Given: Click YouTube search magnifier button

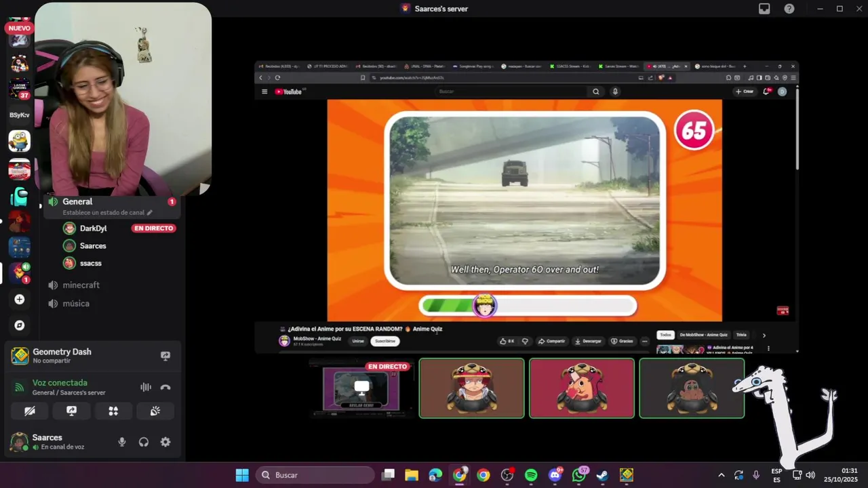Looking at the screenshot, I should coord(596,91).
